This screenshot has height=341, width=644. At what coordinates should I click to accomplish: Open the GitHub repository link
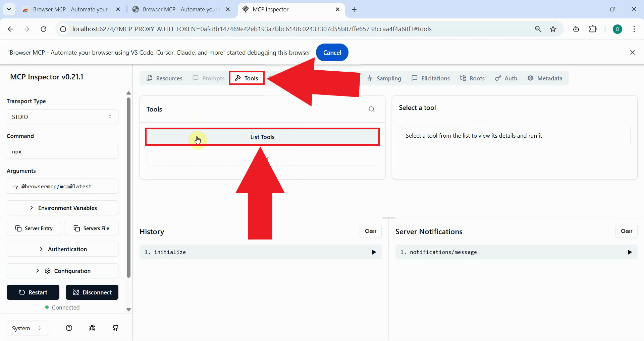115,328
